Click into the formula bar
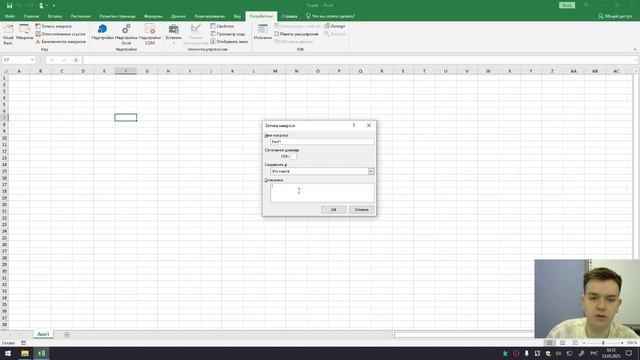Viewport: 640px width, 360px height. click(x=359, y=60)
